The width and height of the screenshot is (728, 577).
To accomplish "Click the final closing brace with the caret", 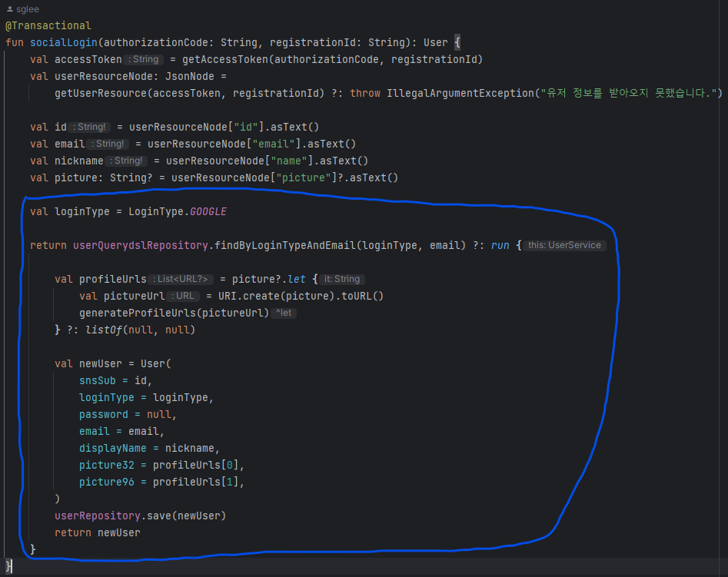I will [8, 566].
